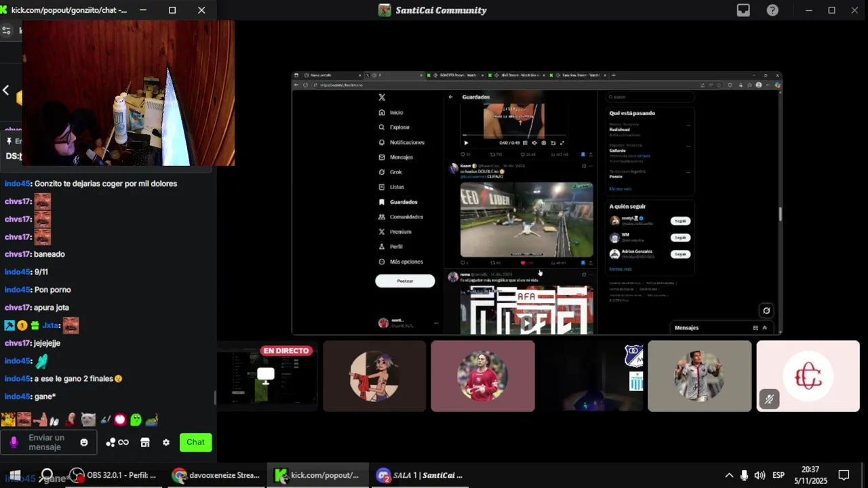Click indo45 in the 'gane*' message
868x488 pixels.
tap(18, 396)
